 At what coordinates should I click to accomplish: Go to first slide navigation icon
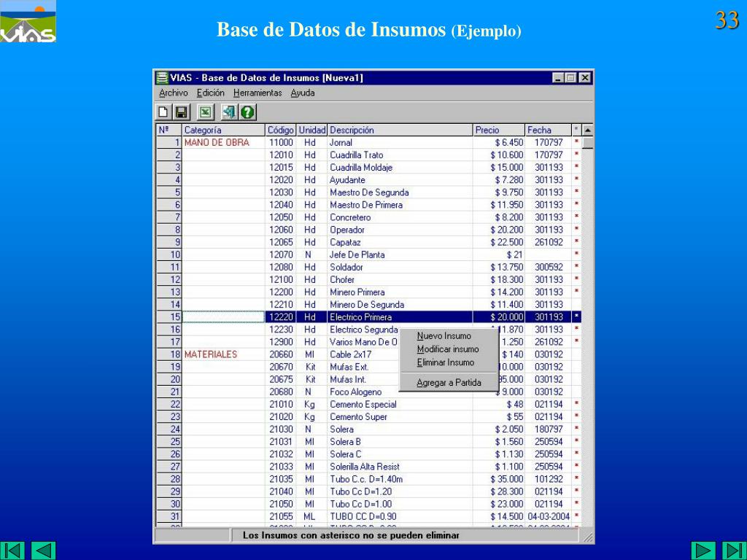click(13, 550)
